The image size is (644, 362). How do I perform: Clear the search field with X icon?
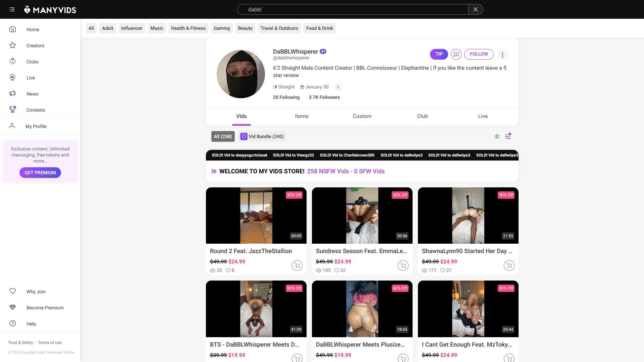pos(476,9)
